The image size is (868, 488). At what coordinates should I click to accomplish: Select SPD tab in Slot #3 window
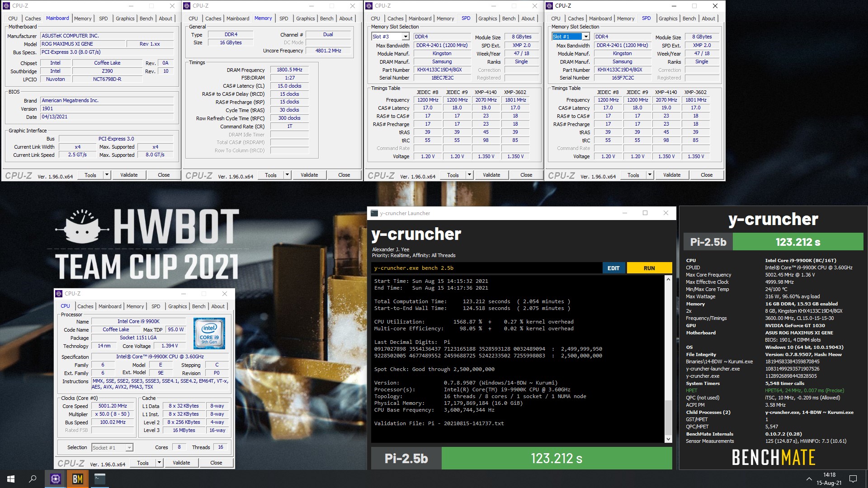pyautogui.click(x=466, y=19)
